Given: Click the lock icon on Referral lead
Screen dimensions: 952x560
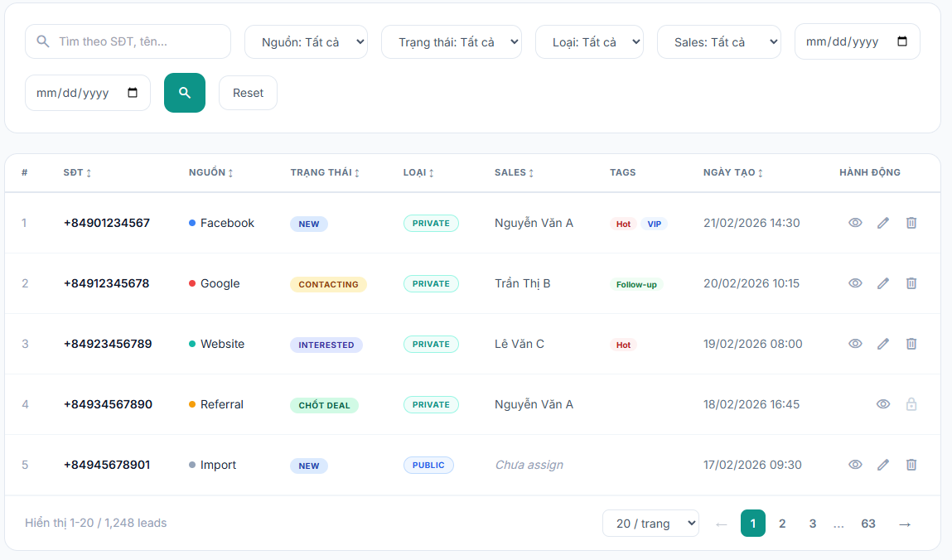Looking at the screenshot, I should [911, 404].
